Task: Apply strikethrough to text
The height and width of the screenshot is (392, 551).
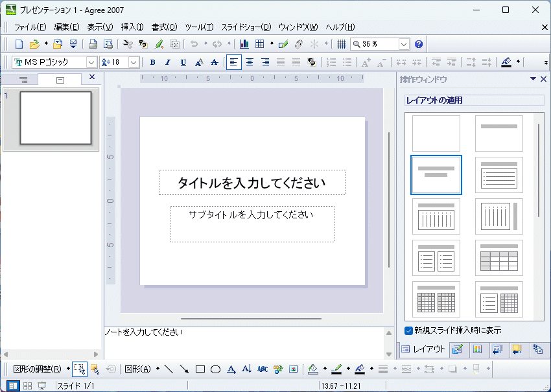Action: click(x=215, y=62)
